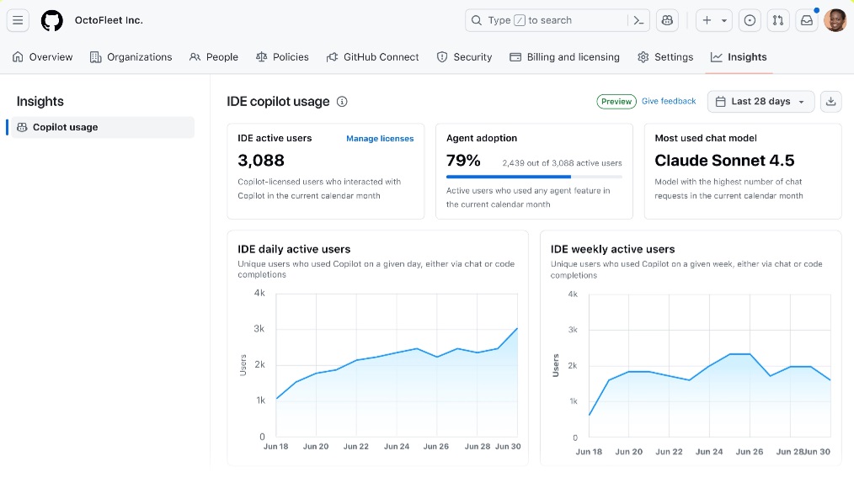This screenshot has height=504, width=854.
Task: Expand the search command palette chevron
Action: 638,20
